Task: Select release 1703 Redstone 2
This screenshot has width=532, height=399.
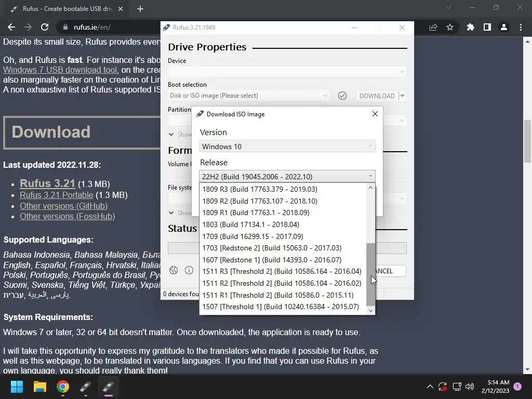Action: (283, 248)
